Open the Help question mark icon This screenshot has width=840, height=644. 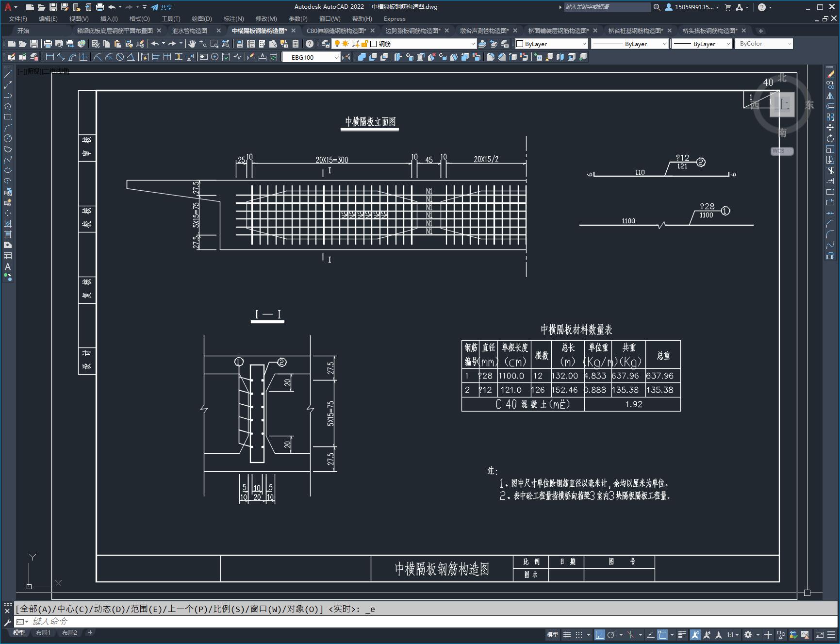310,44
